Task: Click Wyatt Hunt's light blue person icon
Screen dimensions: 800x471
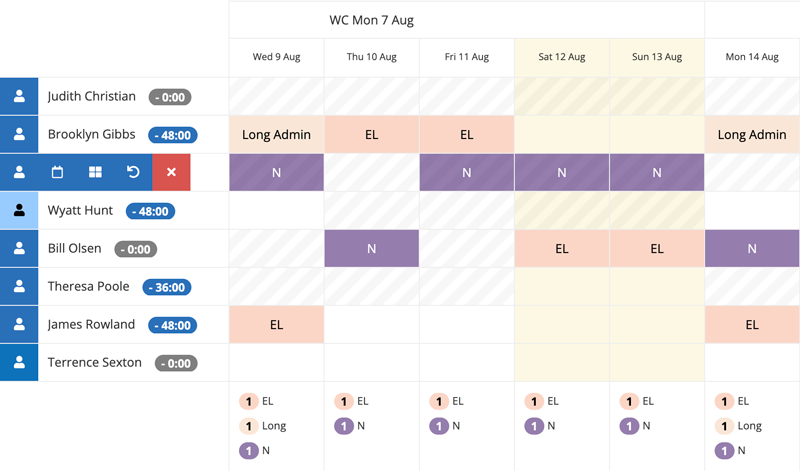Action: pos(19,210)
